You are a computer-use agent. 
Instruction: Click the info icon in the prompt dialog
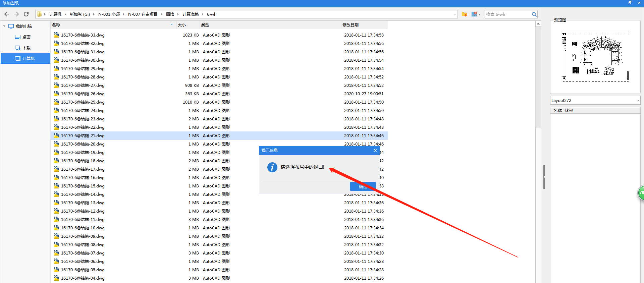pyautogui.click(x=272, y=167)
